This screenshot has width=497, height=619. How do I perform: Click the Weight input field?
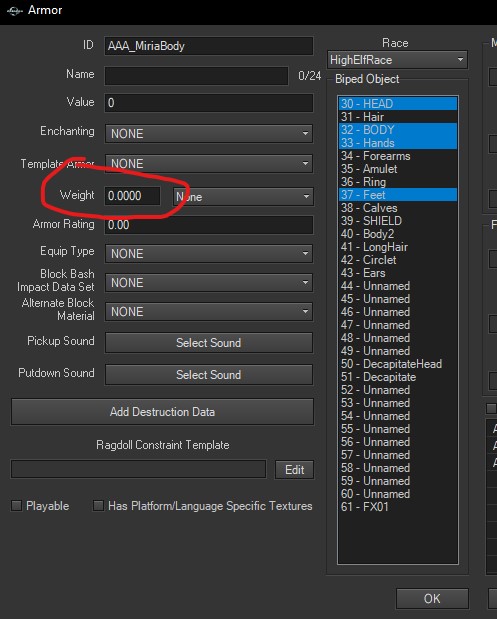[x=133, y=196]
